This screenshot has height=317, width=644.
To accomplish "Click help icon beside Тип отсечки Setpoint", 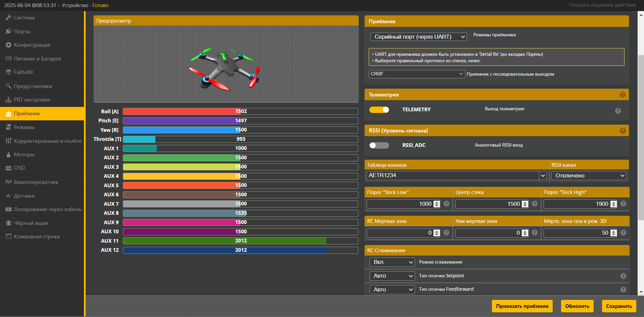I will (x=623, y=276).
